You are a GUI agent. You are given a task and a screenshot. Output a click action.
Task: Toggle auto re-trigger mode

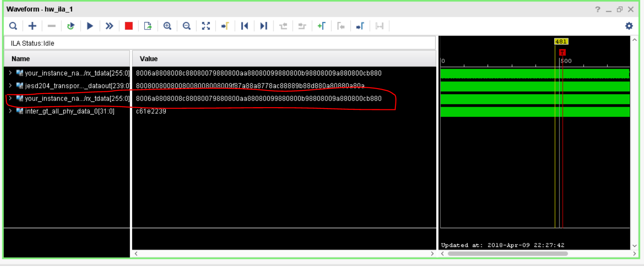click(71, 26)
